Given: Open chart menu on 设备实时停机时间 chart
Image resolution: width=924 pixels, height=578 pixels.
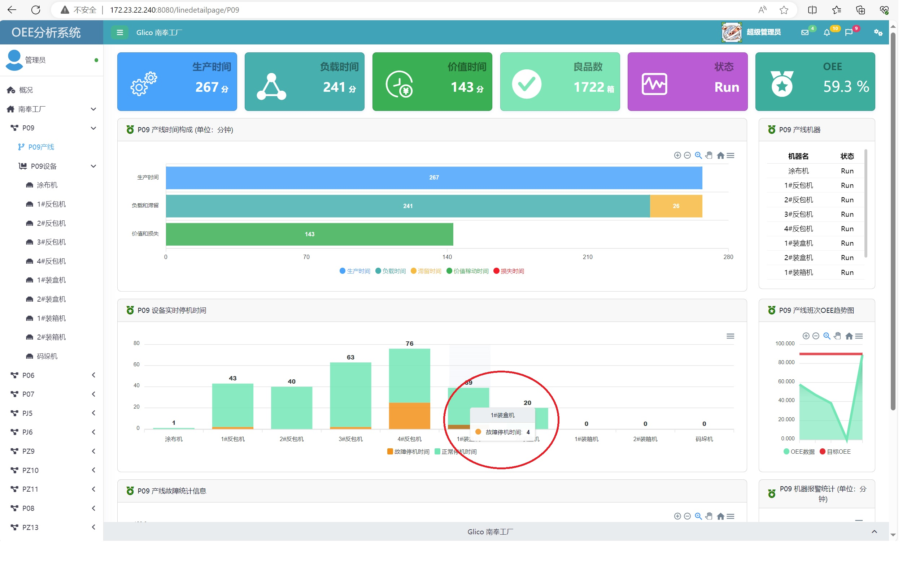Looking at the screenshot, I should (x=730, y=336).
